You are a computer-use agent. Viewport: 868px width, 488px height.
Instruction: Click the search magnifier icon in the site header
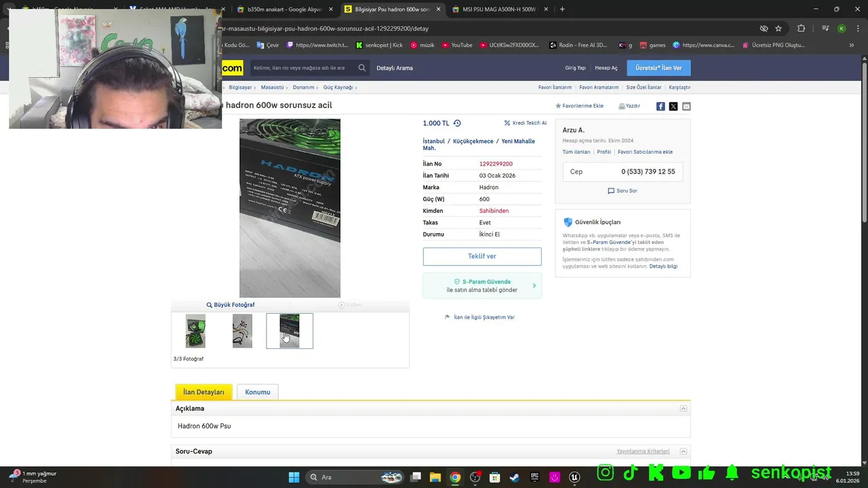[362, 68]
